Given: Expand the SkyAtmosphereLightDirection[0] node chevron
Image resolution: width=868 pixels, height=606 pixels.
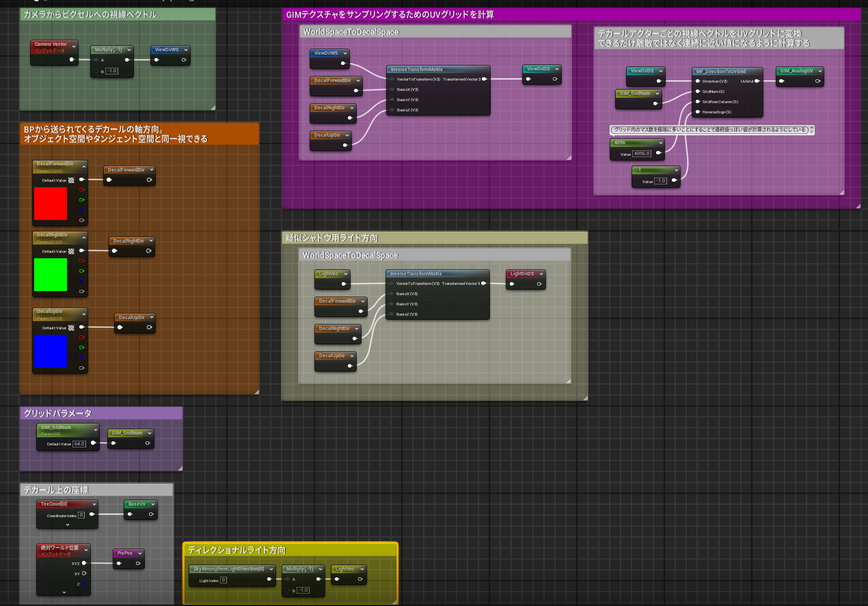Looking at the screenshot, I should pyautogui.click(x=271, y=568).
